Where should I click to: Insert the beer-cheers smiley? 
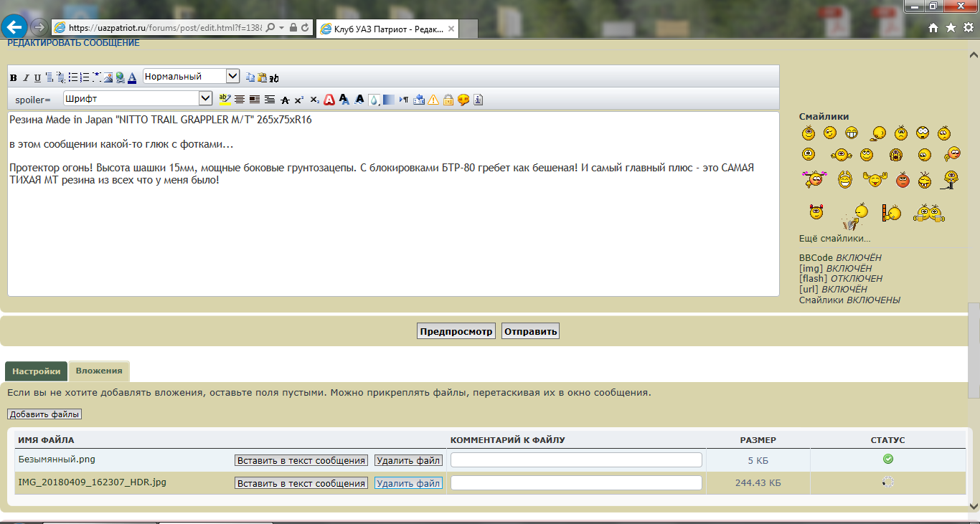(x=928, y=213)
